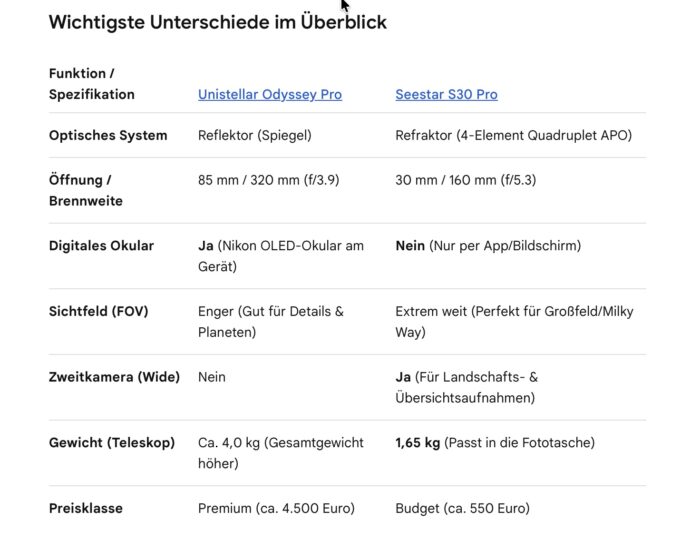This screenshot has width=700, height=550.
Task: Click the 'Gewicht (Teleskop)' row label
Action: click(112, 442)
